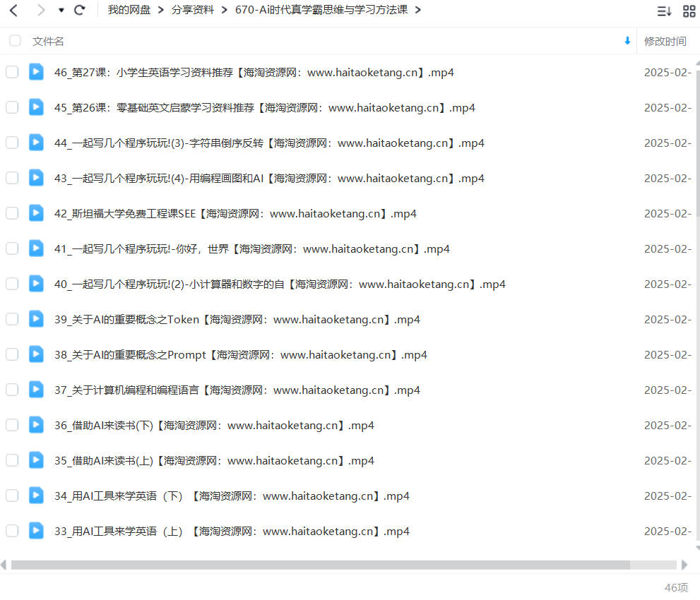Screen dimensions: 700x600
Task: Go back to previous folder
Action: pos(13,11)
